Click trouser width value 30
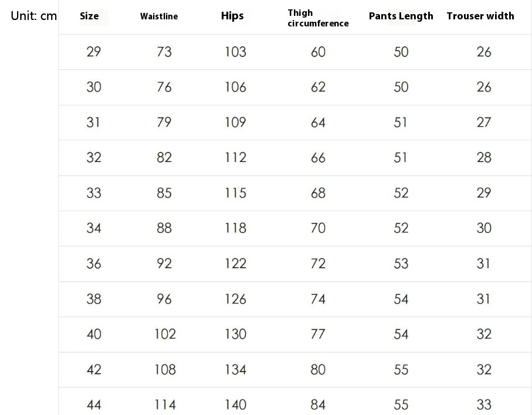Screen dimensions: 532x415 pyautogui.click(x=484, y=228)
